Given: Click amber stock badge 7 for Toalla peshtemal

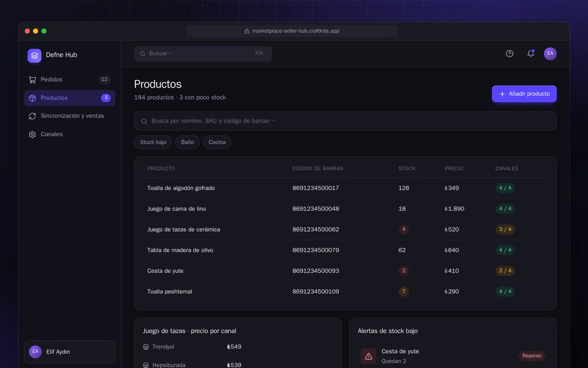Looking at the screenshot, I should click(404, 292).
